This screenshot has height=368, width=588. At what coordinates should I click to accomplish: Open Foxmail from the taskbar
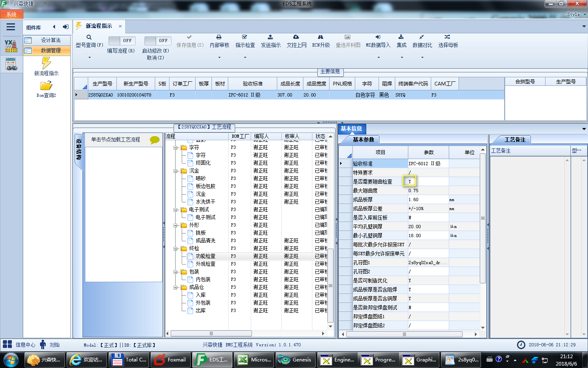coord(171,360)
